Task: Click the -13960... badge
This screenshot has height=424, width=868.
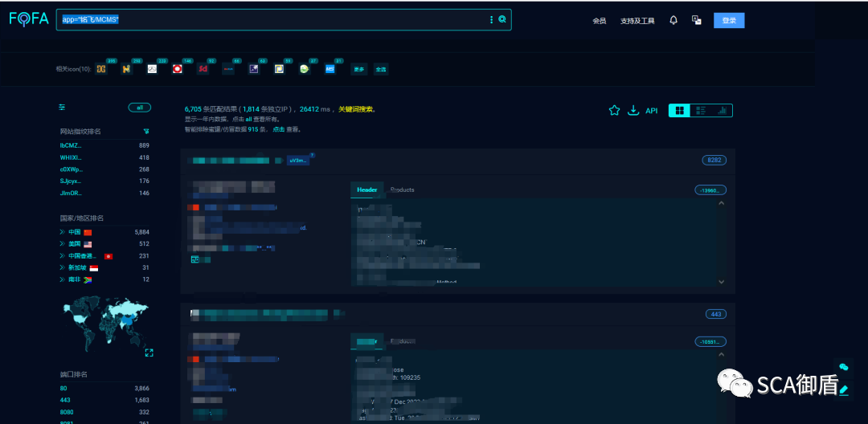Action: point(710,190)
